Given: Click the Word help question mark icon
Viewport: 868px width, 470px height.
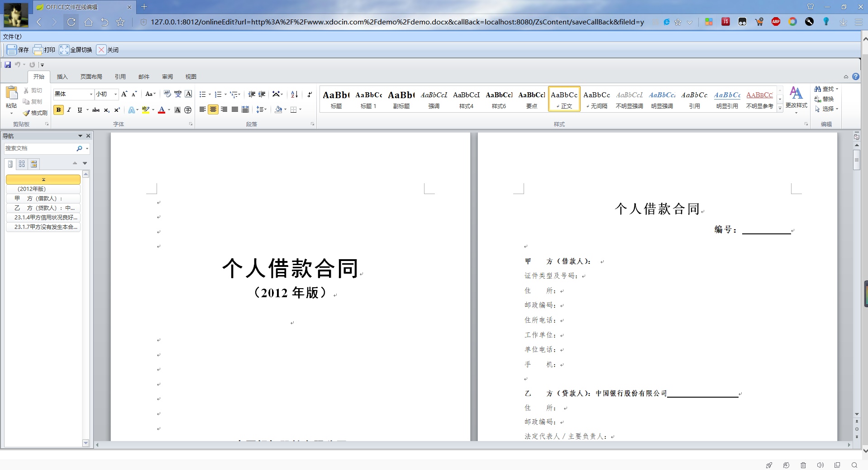Looking at the screenshot, I should pos(856,76).
